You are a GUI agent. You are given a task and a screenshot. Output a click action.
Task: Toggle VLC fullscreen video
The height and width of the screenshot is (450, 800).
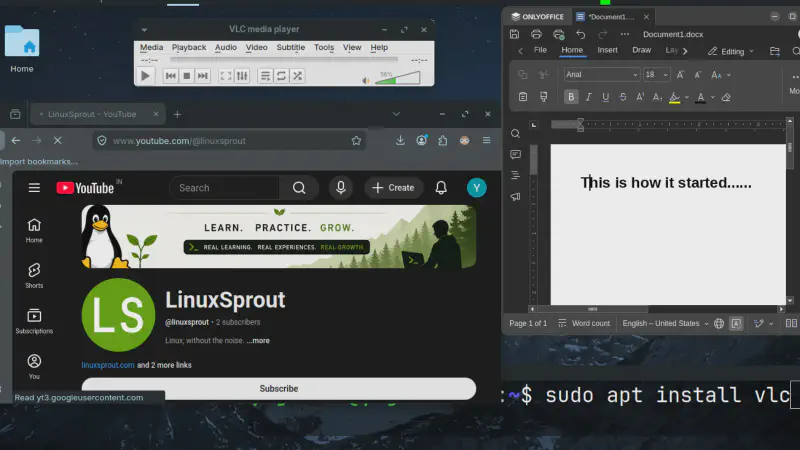pyautogui.click(x=226, y=76)
